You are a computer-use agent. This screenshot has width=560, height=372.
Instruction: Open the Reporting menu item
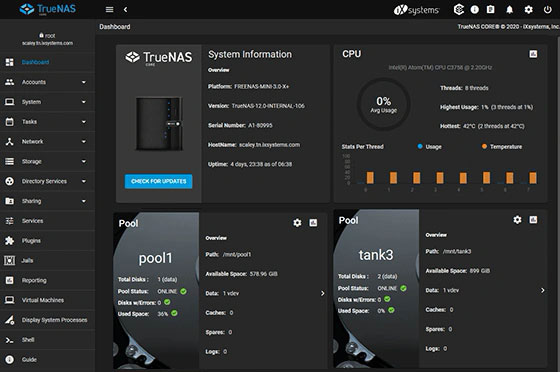[x=47, y=280]
